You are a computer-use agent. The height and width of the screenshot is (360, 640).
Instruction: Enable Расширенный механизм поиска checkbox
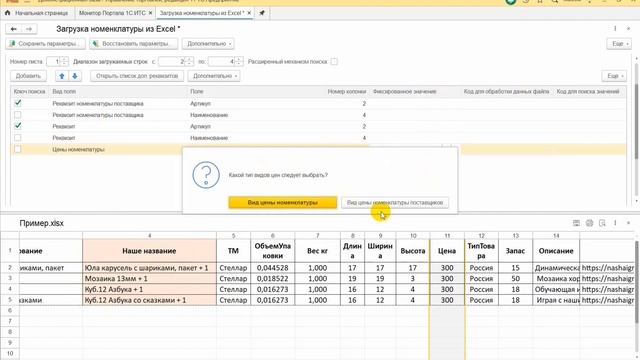tap(334, 62)
